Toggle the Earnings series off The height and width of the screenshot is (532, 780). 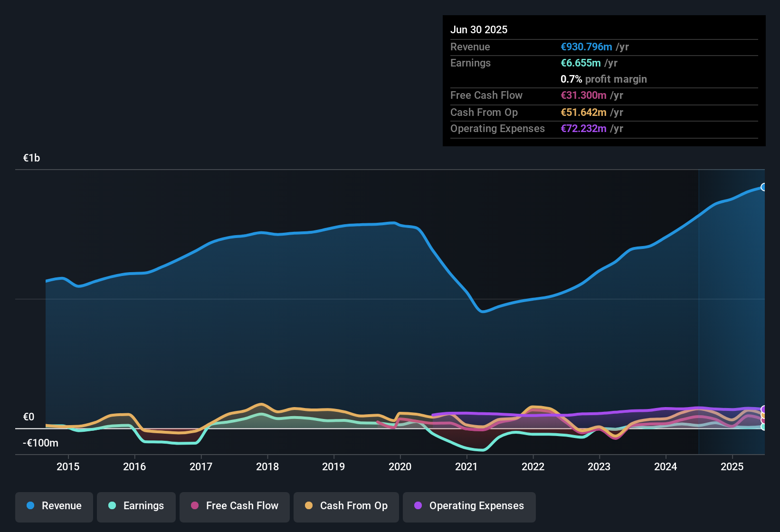coord(136,506)
